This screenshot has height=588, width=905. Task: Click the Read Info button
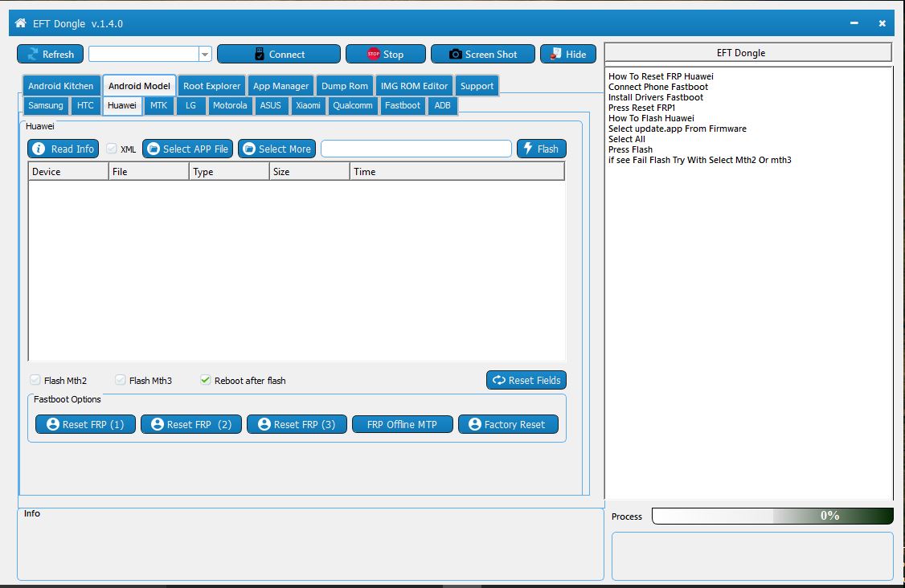click(63, 149)
